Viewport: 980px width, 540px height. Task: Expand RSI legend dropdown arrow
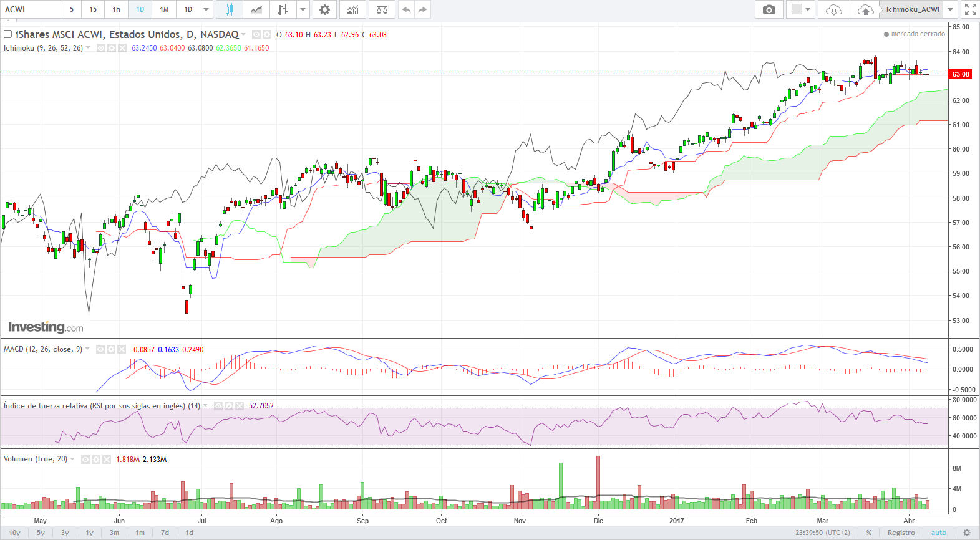pos(205,406)
